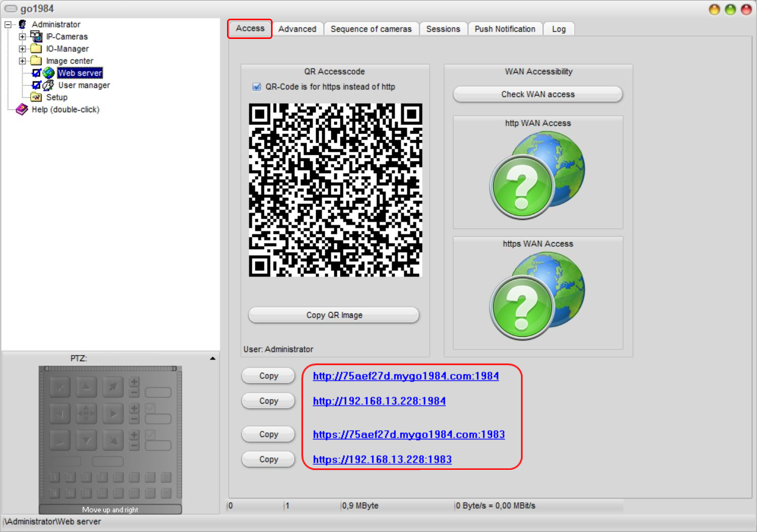This screenshot has width=757, height=532.
Task: Click the plus button beside the PTZ right arrow
Action: [134, 408]
